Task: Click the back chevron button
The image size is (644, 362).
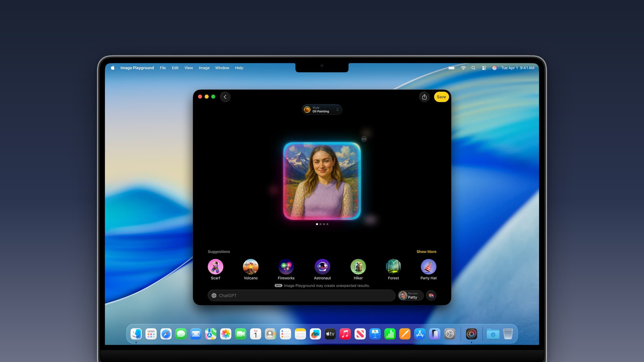Action: 225,97
